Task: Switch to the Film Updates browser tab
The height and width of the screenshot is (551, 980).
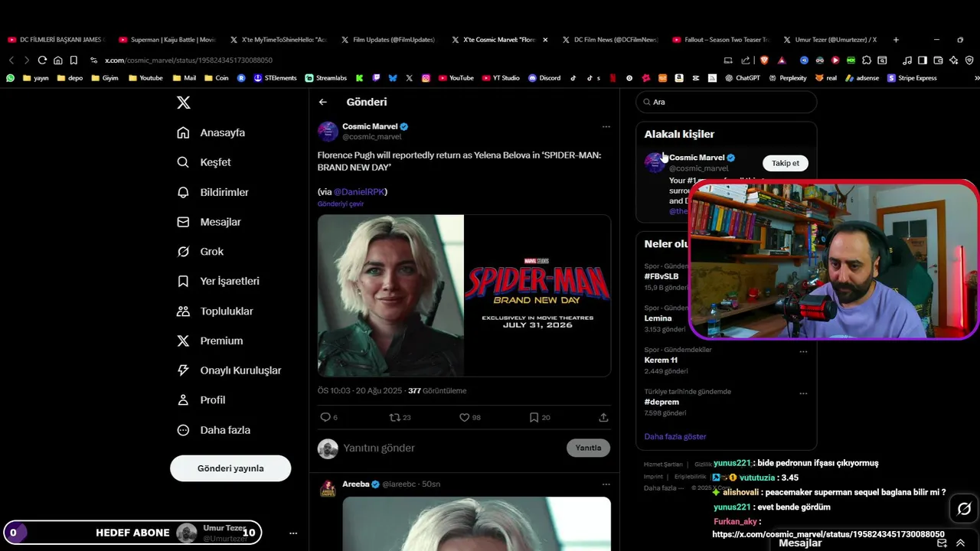Action: pos(387,40)
